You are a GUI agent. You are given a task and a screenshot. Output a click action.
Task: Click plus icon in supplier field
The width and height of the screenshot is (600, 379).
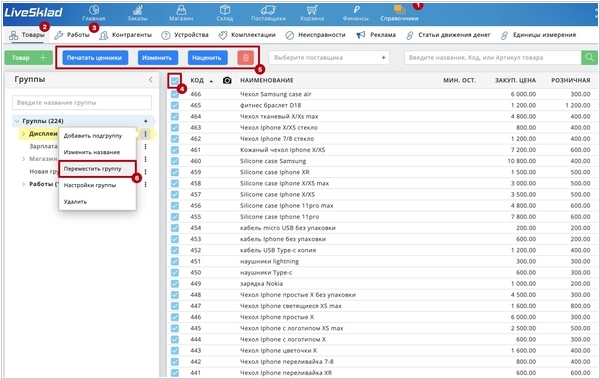click(x=383, y=58)
